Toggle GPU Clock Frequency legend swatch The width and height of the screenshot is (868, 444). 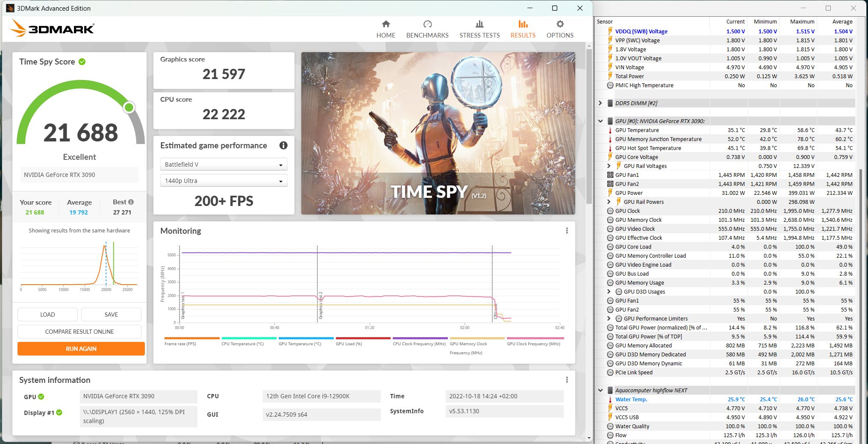(x=535, y=338)
